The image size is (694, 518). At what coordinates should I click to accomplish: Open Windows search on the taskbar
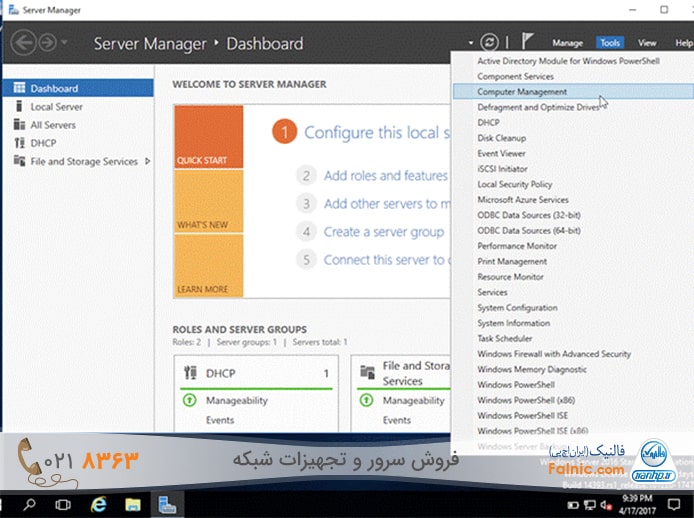(x=30, y=504)
